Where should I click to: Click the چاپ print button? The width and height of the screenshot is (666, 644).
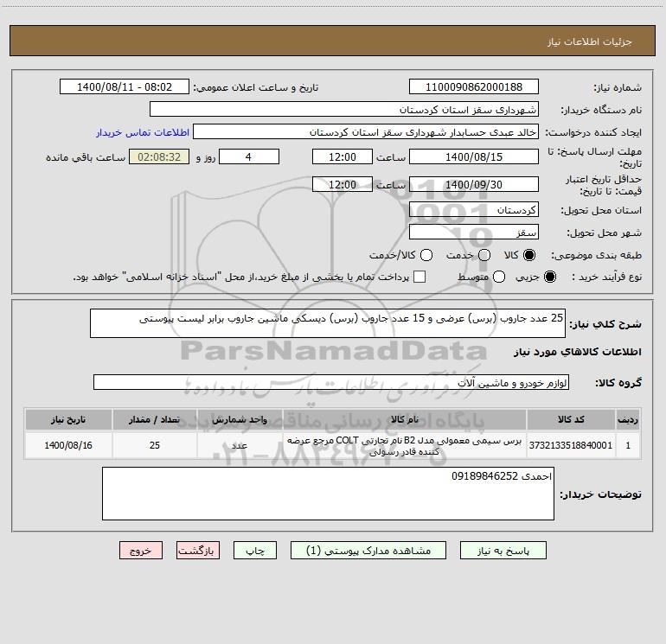point(255,551)
